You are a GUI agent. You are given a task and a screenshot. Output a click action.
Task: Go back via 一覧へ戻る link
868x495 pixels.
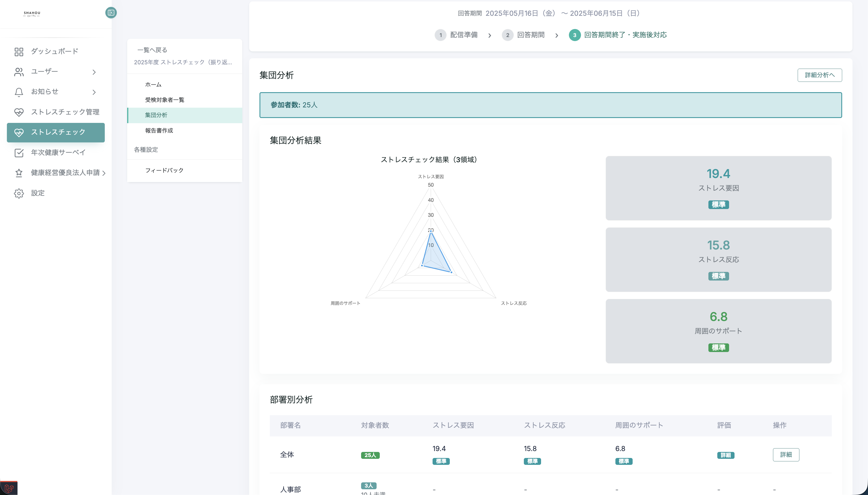point(152,50)
